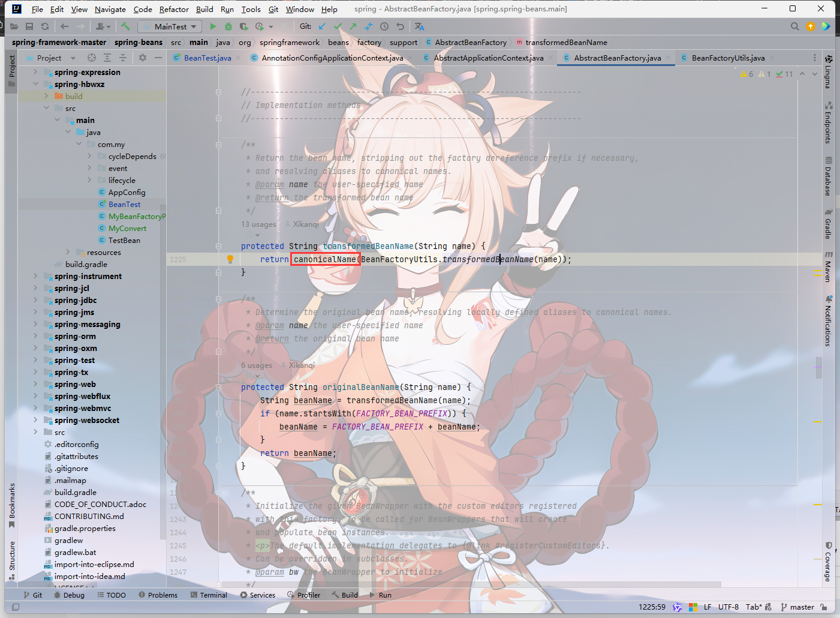The height and width of the screenshot is (618, 840).
Task: Click Git Fetch icon
Action: click(x=369, y=26)
